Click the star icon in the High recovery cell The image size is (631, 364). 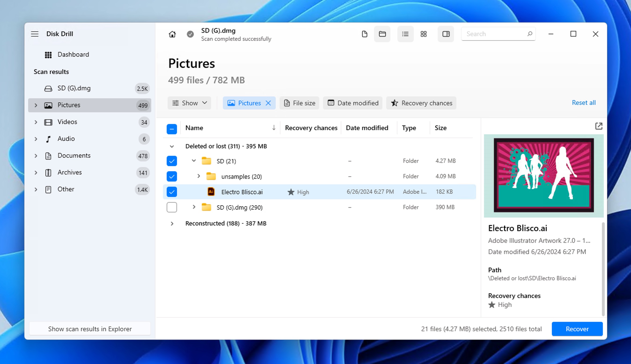pyautogui.click(x=291, y=192)
